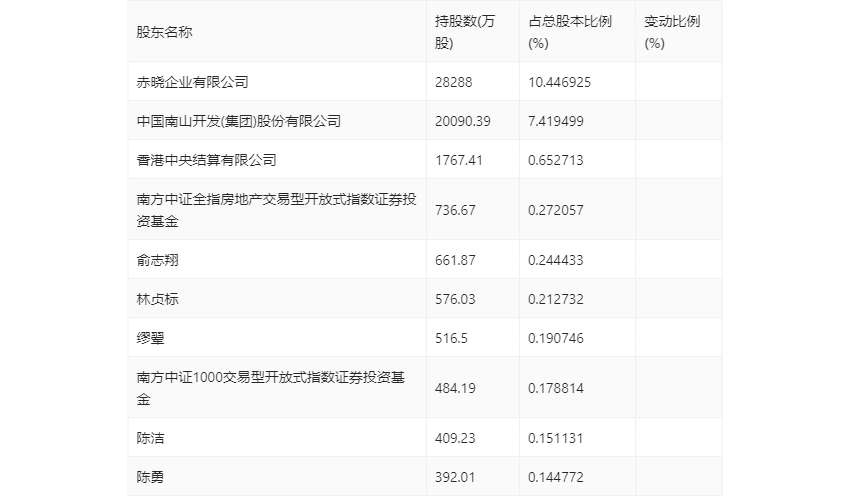Select the 持股数(万股) column header
850x496 pixels.
click(465, 32)
